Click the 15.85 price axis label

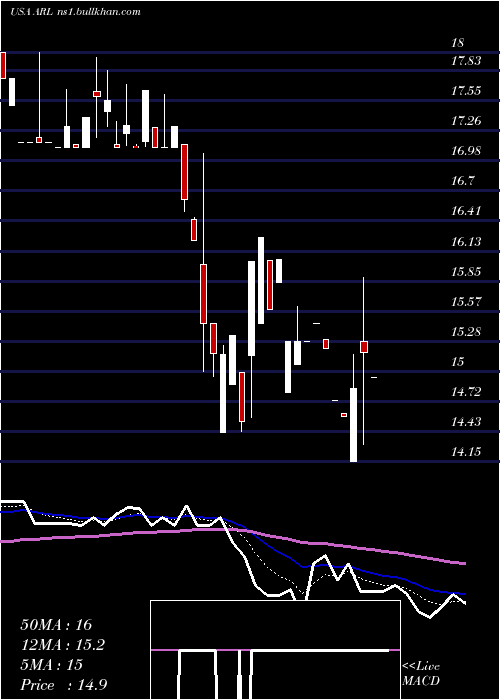tap(466, 271)
